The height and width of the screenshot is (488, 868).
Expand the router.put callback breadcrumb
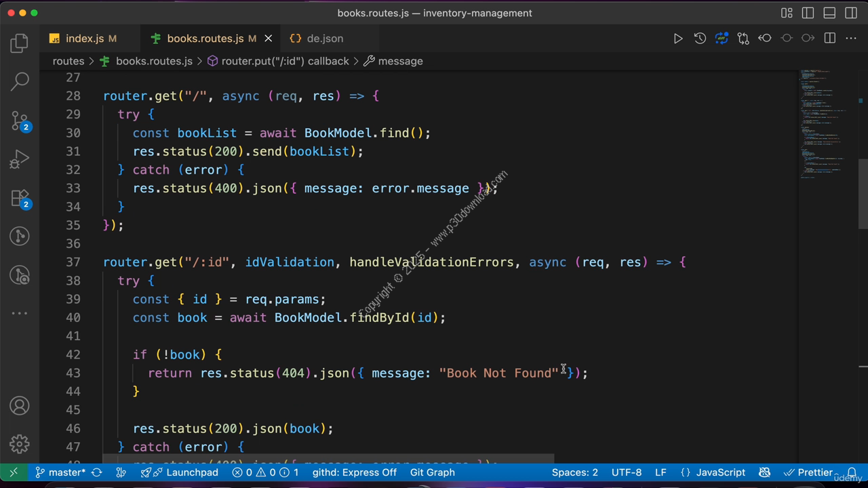pyautogui.click(x=285, y=61)
